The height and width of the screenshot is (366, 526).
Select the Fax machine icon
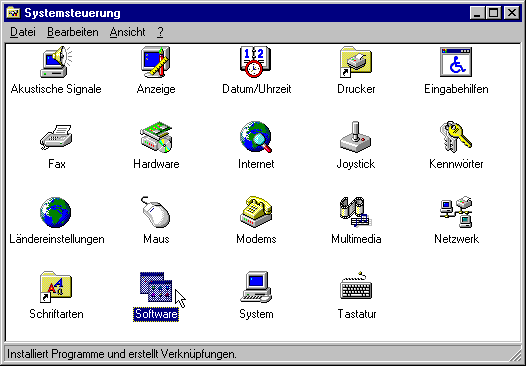coord(56,137)
